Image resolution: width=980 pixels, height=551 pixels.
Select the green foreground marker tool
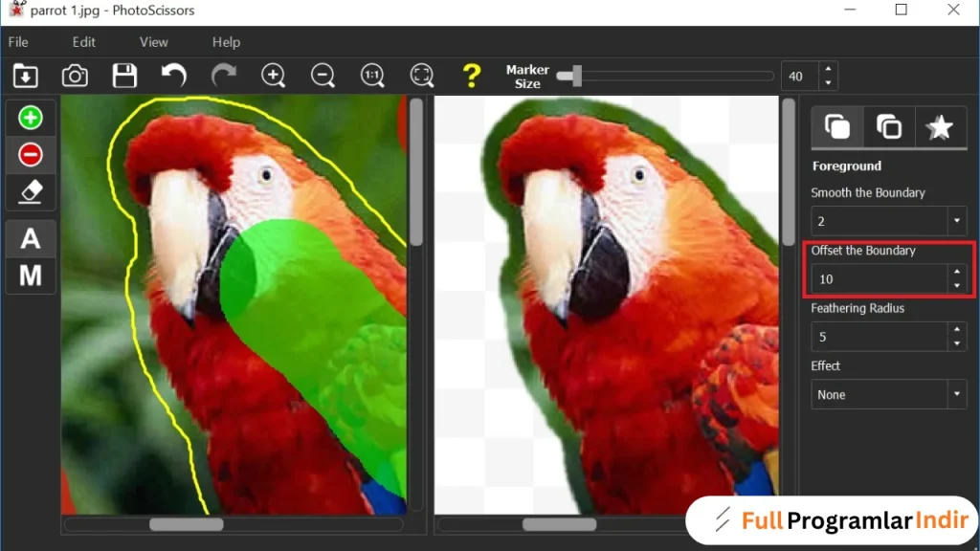pyautogui.click(x=30, y=118)
